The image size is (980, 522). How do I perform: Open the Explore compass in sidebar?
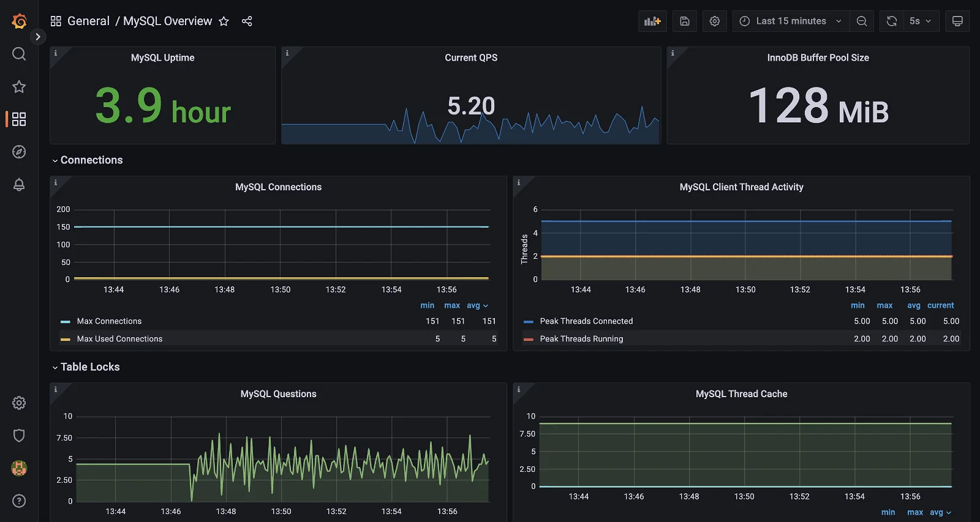click(19, 152)
